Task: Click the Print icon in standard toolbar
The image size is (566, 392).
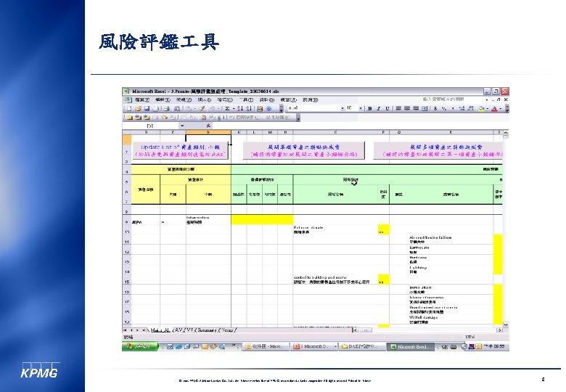Action: 166,108
